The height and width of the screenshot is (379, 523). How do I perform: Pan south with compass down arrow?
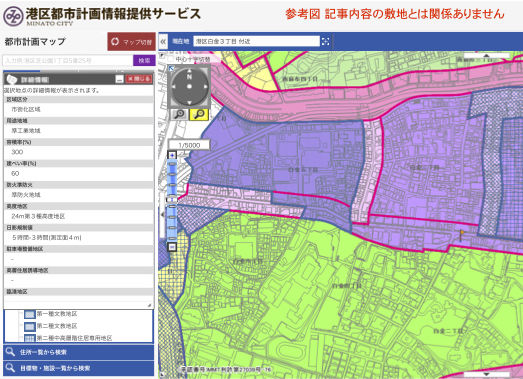pyautogui.click(x=189, y=102)
